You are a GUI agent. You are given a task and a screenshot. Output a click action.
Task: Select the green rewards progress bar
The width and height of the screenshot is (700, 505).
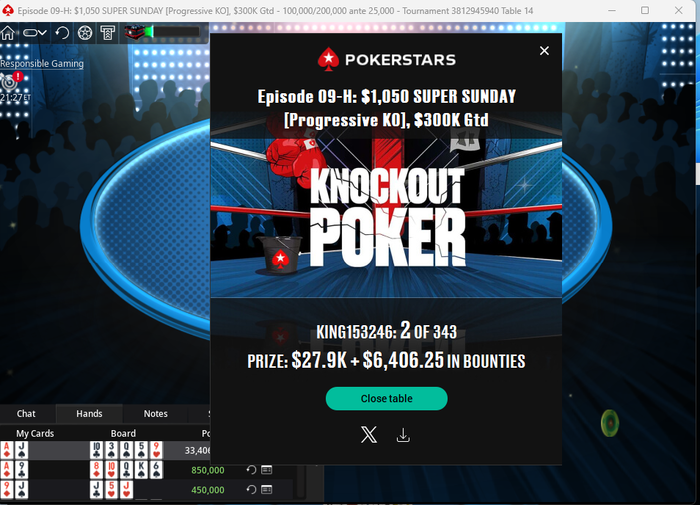[x=174, y=32]
